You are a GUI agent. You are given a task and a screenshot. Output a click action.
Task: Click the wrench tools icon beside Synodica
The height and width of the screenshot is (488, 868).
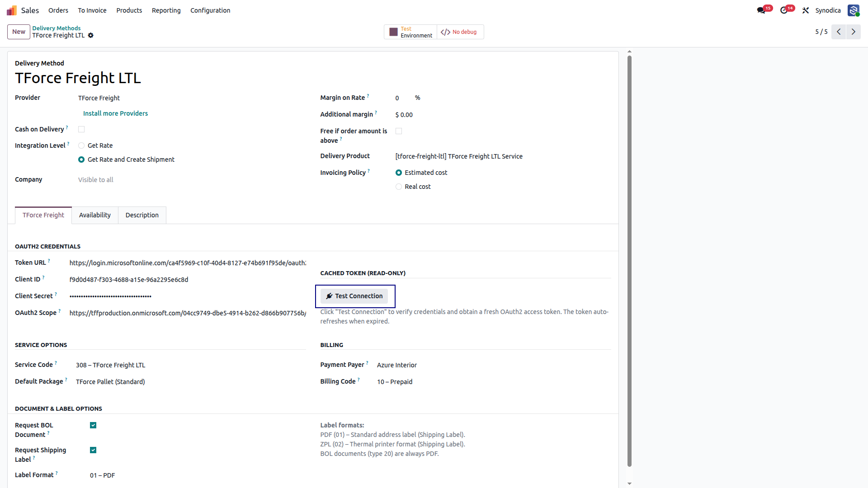pyautogui.click(x=806, y=10)
